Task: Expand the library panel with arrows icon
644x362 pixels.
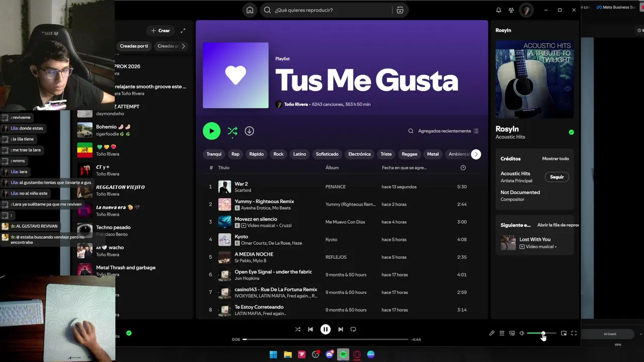Action: tap(183, 31)
